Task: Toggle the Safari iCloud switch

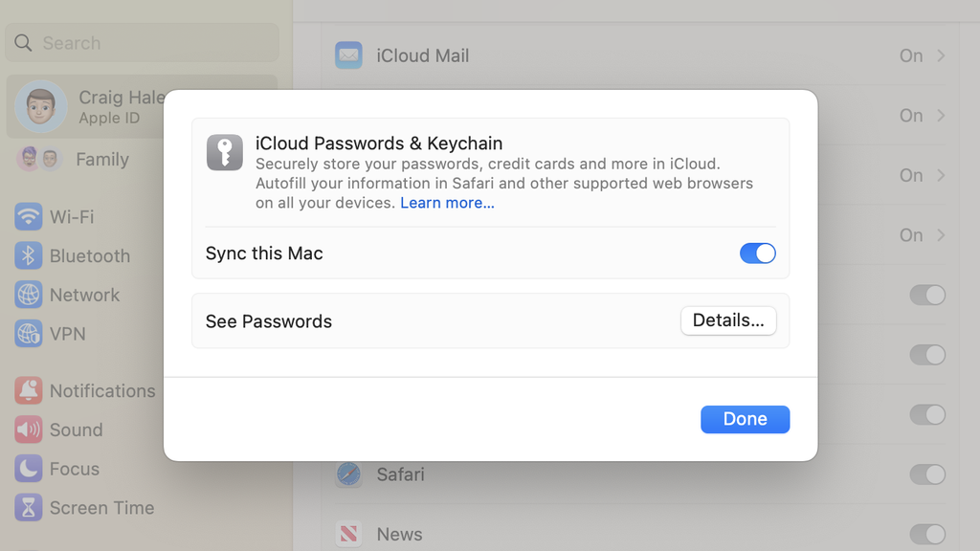Action: 926,474
